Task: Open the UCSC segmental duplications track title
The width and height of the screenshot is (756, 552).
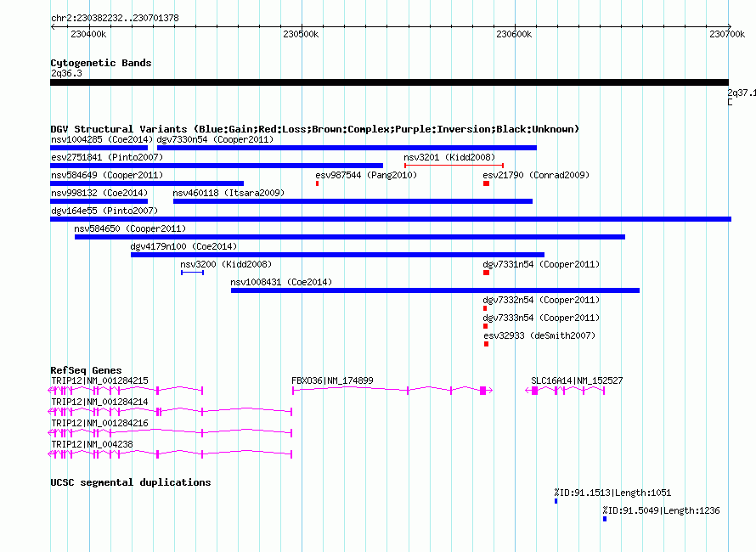Action: [131, 482]
